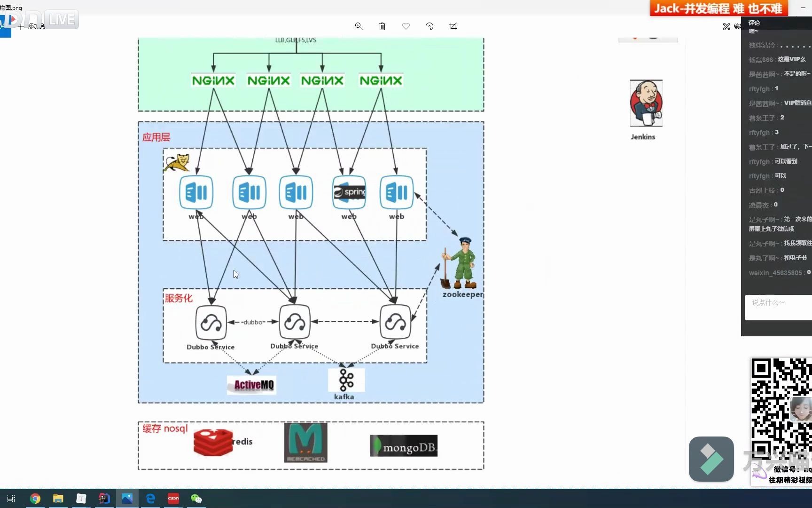Viewport: 812px width, 508px height.
Task: Click comment '和电子书' by 是丸子啊~
Action: point(795,258)
